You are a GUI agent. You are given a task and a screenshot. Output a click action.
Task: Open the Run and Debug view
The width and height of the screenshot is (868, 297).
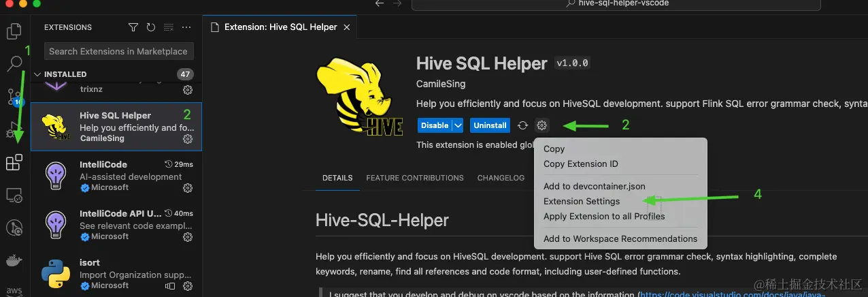click(14, 129)
